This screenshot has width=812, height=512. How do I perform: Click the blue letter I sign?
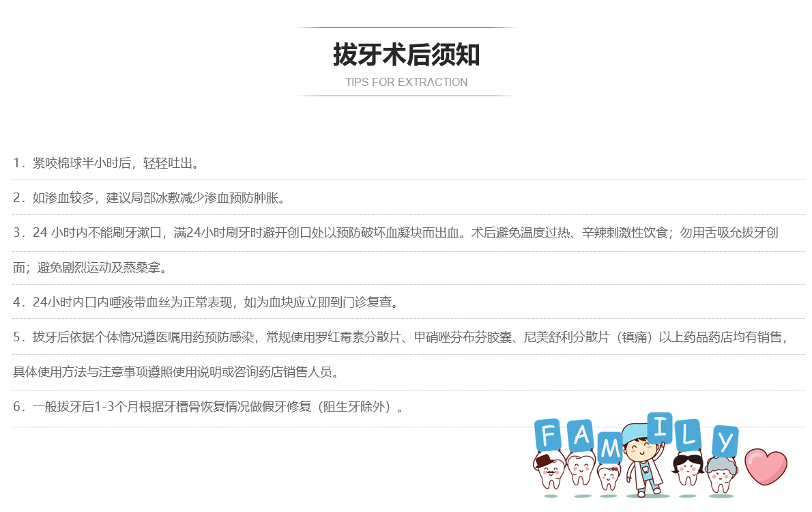pyautogui.click(x=659, y=429)
